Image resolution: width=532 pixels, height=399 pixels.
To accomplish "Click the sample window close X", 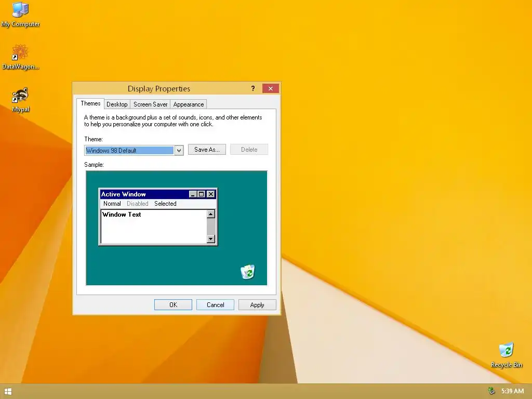I will (x=211, y=194).
